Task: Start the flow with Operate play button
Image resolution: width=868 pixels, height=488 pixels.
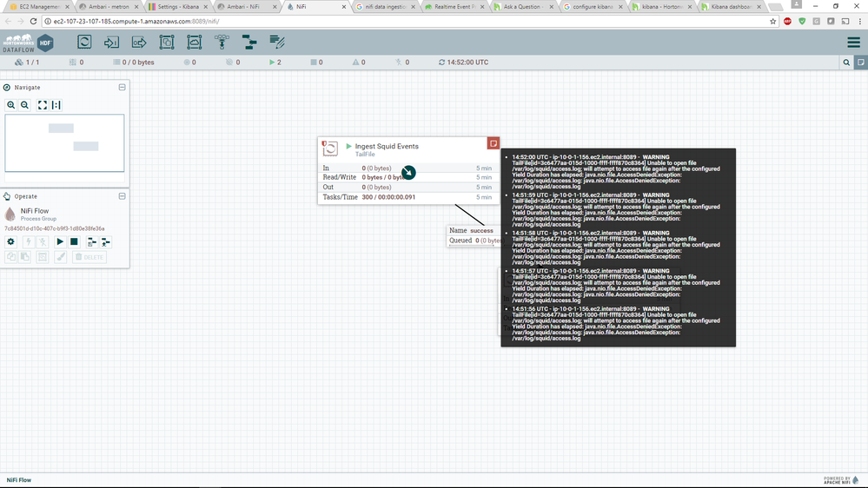Action: coord(60,241)
